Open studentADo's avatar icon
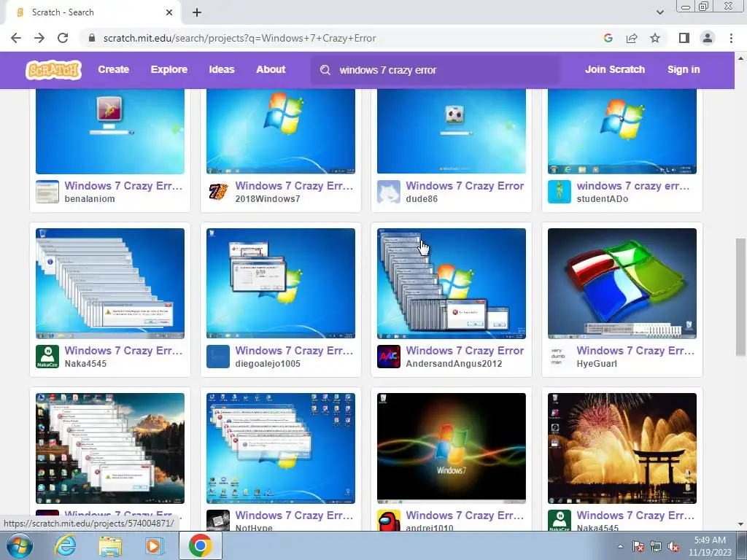This screenshot has height=560, width=747. tap(560, 192)
